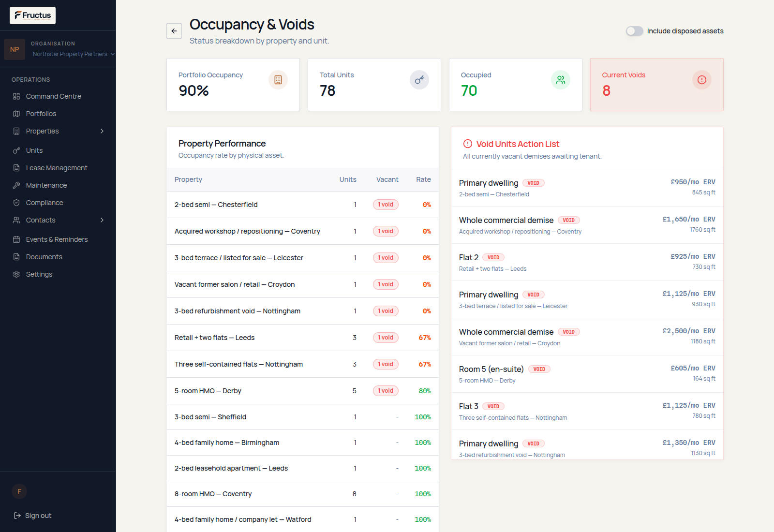This screenshot has height=532, width=774.
Task: Click the Sign out arrow icon
Action: coord(17,516)
